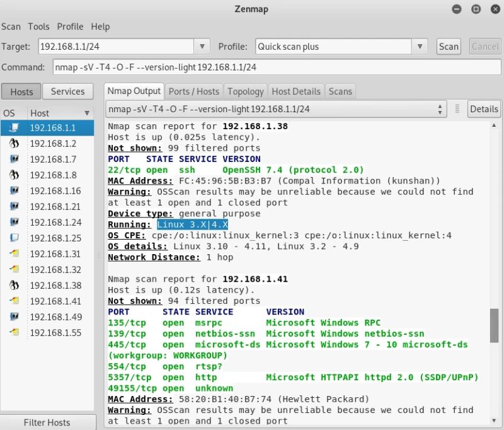504x430 pixels.
Task: Select host 192.168.1.8 in the list
Action: [47, 175]
